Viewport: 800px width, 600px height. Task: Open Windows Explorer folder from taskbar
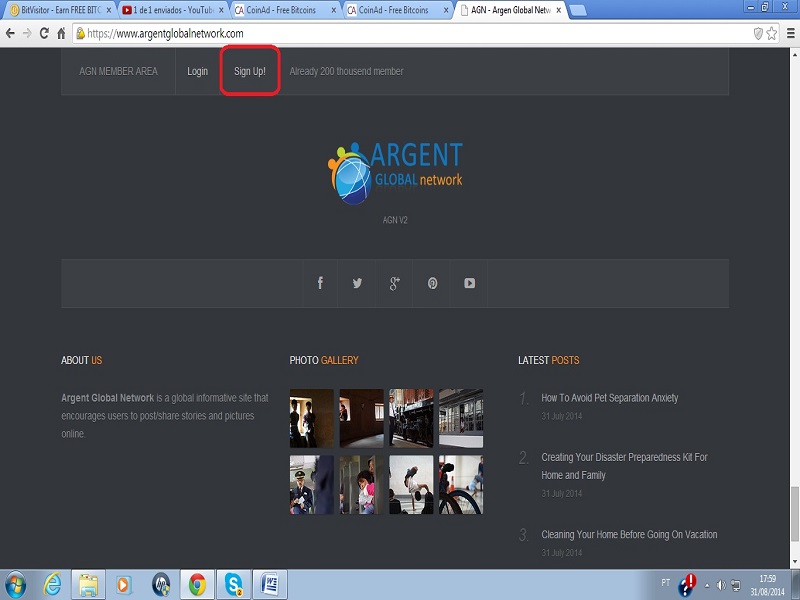[88, 585]
